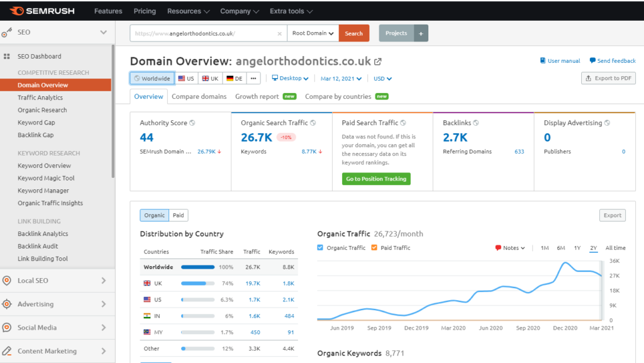Click the Social Media icon in sidebar
This screenshot has height=363, width=644.
pyautogui.click(x=6, y=327)
